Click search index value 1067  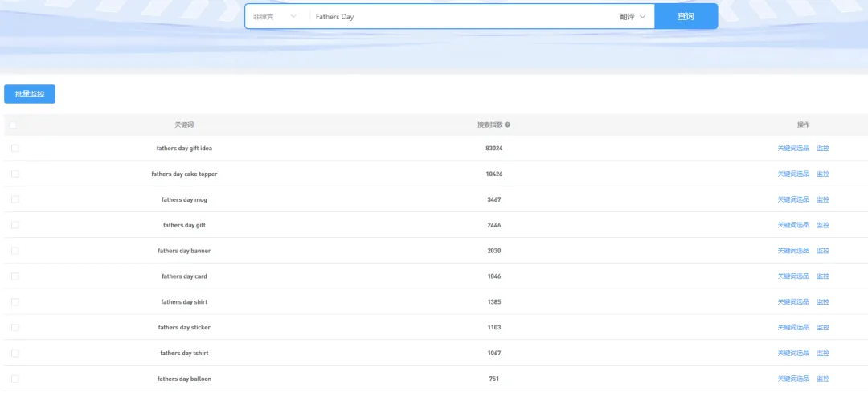[493, 354]
